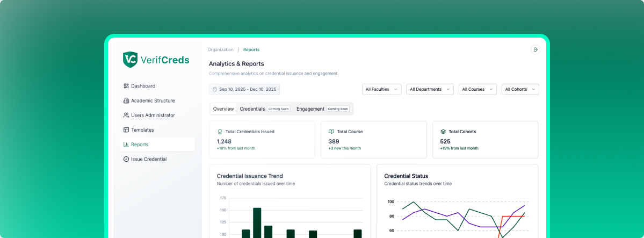
Task: Click the 175 axis label in issuance chart
Action: point(223,198)
